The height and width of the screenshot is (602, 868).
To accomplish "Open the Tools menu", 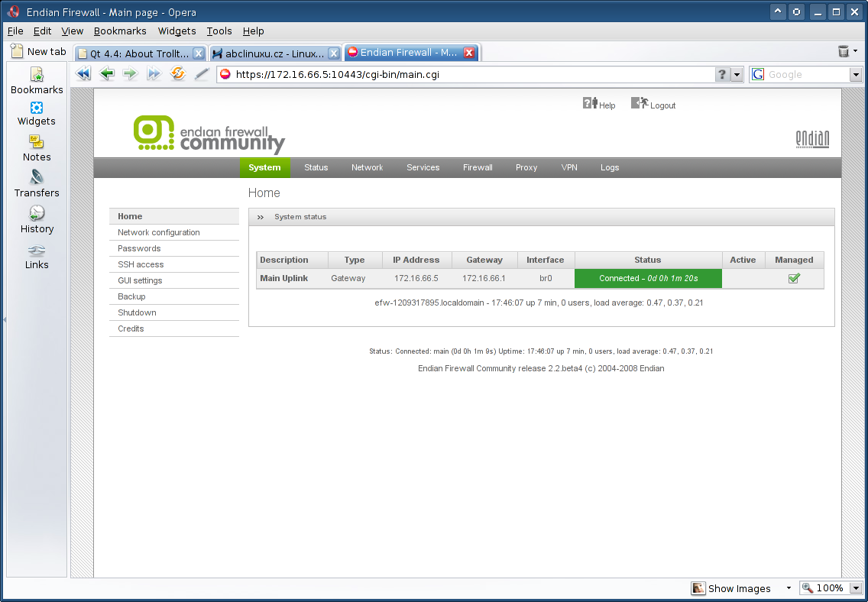I will [219, 31].
